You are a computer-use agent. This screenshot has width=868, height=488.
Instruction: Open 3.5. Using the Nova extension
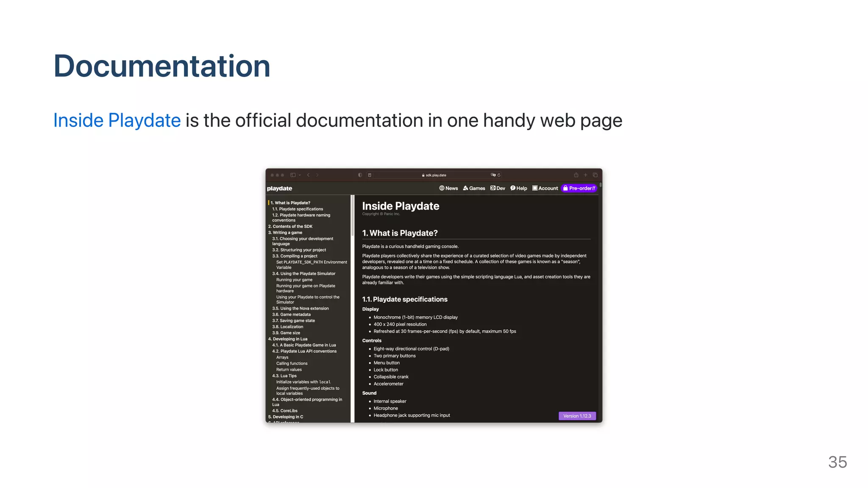(x=300, y=308)
